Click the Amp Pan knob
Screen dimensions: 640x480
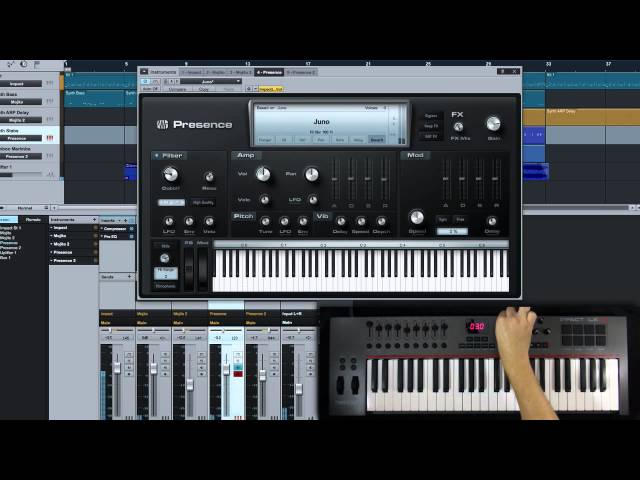click(x=311, y=174)
